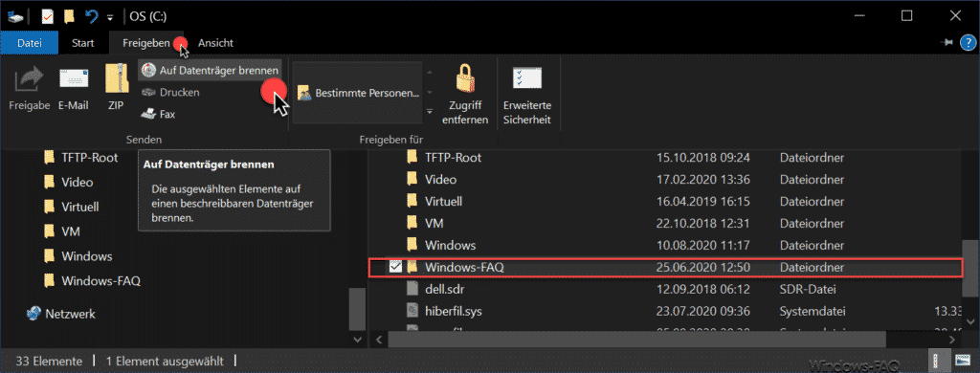Switch to details view in status bar
This screenshot has width=980, height=373.
(x=938, y=361)
